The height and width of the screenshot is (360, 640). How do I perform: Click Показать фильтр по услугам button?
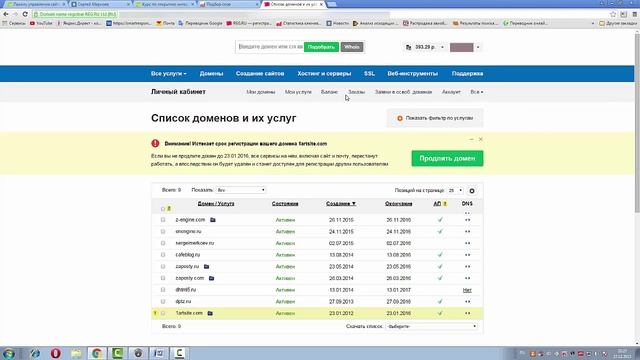(435, 118)
